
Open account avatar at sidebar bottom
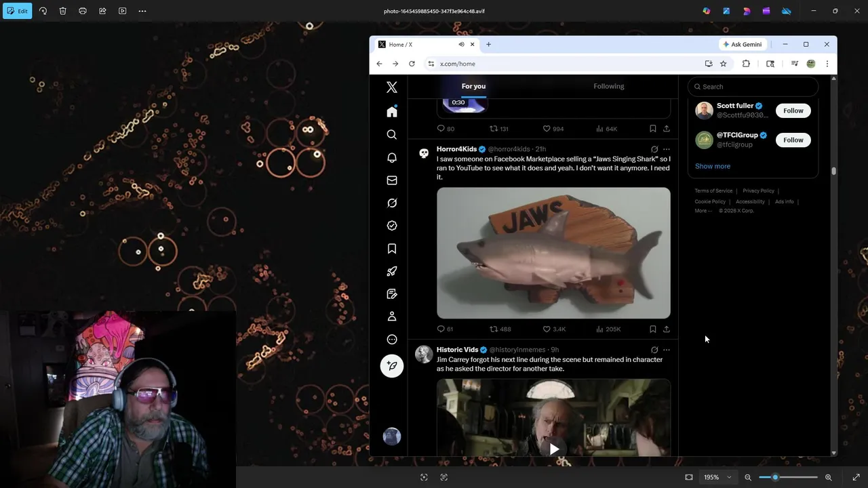point(392,436)
